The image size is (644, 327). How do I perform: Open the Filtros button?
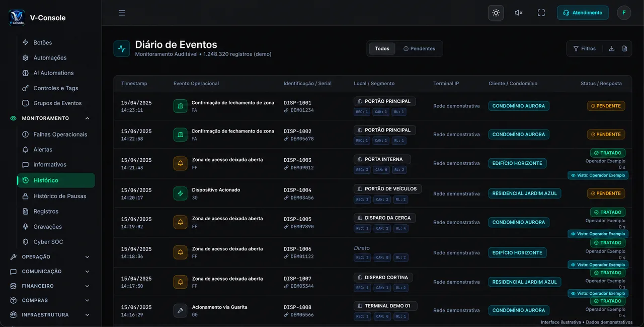[x=585, y=49]
